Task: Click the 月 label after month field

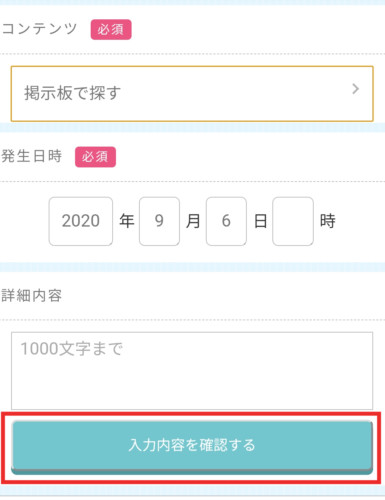Action: (x=193, y=221)
